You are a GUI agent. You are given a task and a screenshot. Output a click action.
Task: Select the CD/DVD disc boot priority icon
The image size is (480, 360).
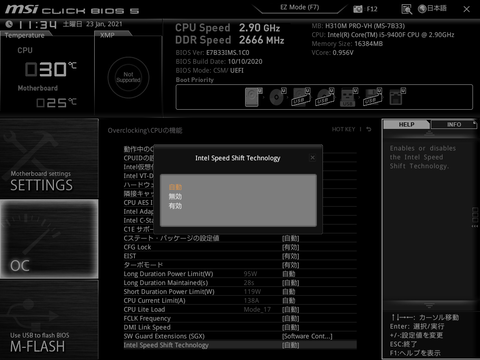point(278,97)
